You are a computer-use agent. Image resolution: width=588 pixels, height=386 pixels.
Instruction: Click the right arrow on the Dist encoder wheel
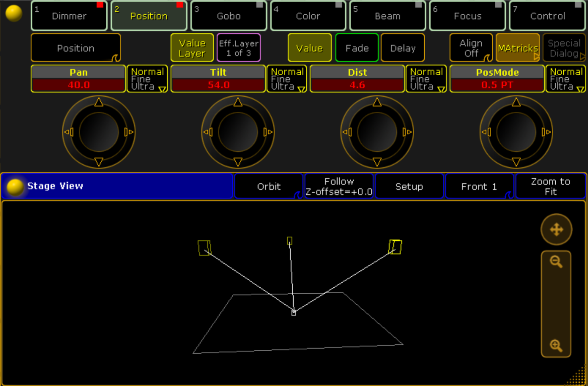click(x=407, y=132)
